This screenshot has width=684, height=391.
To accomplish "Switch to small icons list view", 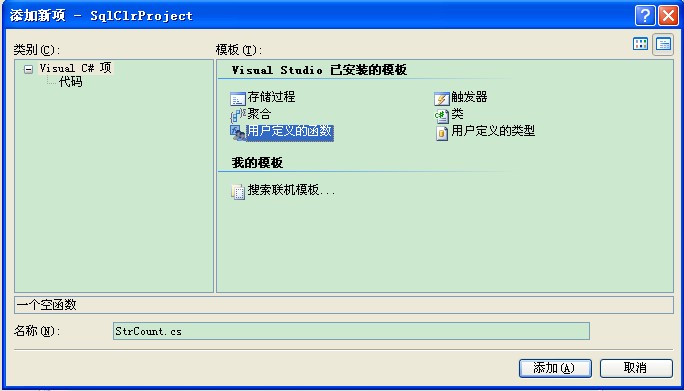I will click(663, 44).
